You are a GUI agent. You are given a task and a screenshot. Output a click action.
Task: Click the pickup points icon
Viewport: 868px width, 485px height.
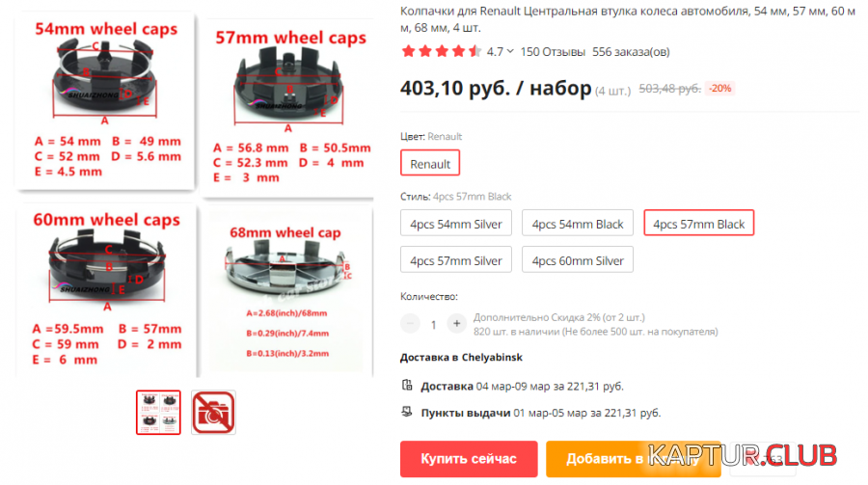click(407, 412)
